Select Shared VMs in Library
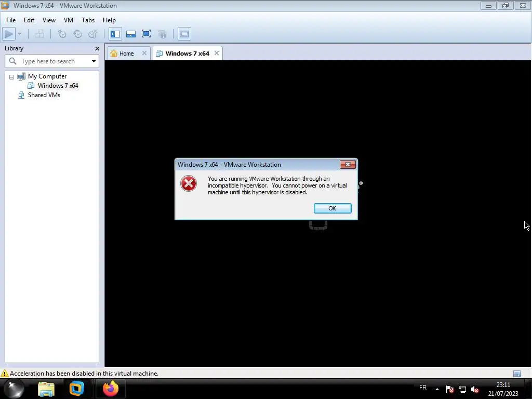Viewport: 532px width, 399px height. (x=44, y=95)
